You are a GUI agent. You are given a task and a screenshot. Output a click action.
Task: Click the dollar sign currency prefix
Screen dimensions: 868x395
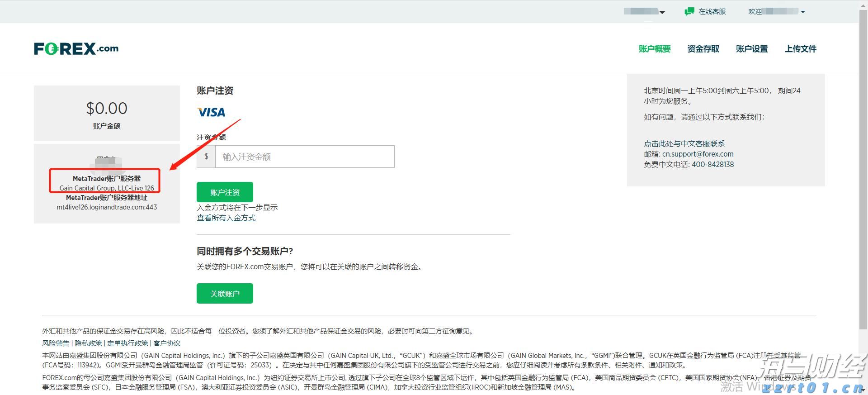click(x=206, y=157)
